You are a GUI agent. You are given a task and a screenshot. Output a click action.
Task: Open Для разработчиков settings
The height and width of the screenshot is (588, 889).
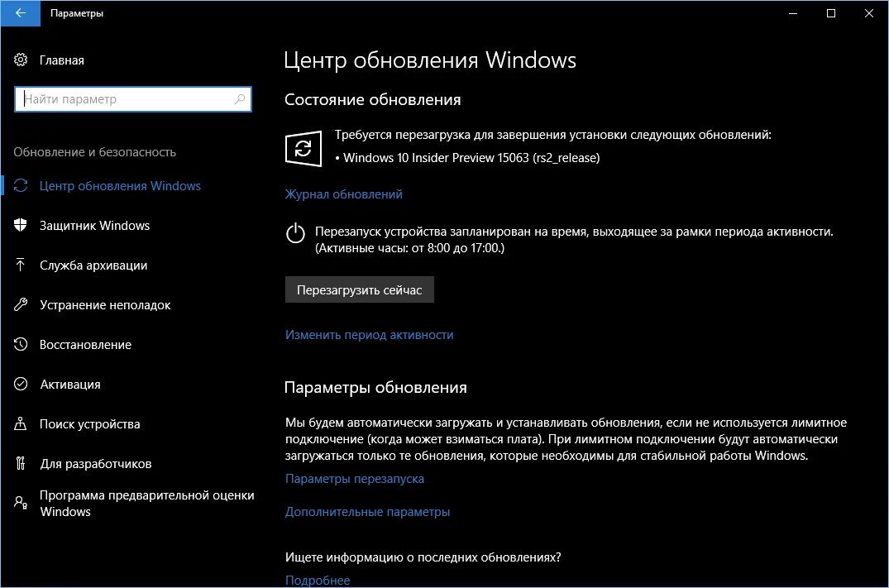[96, 463]
